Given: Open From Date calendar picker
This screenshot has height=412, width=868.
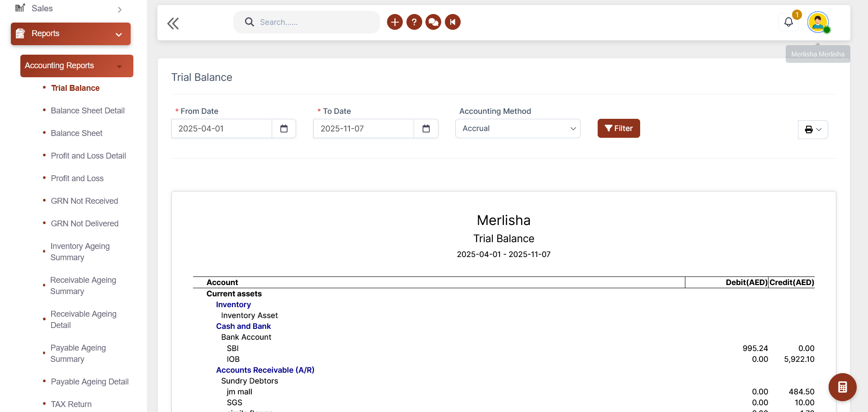Looking at the screenshot, I should pyautogui.click(x=284, y=129).
